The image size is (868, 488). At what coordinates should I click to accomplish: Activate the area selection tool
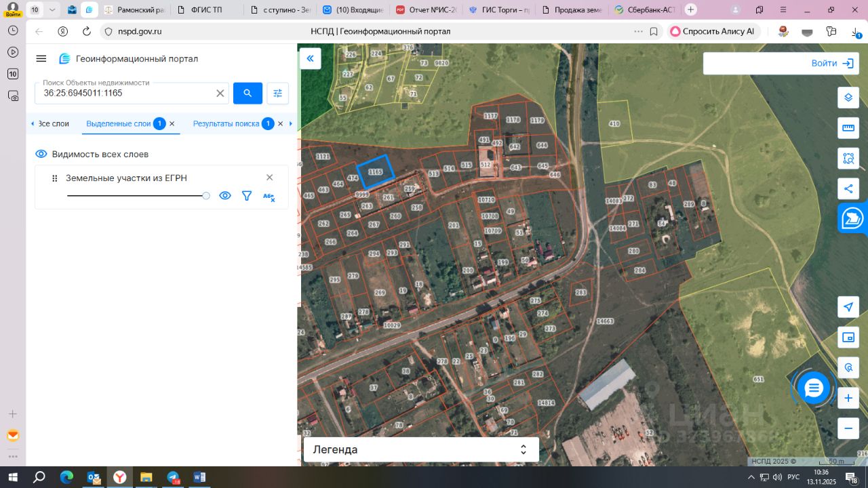[848, 159]
